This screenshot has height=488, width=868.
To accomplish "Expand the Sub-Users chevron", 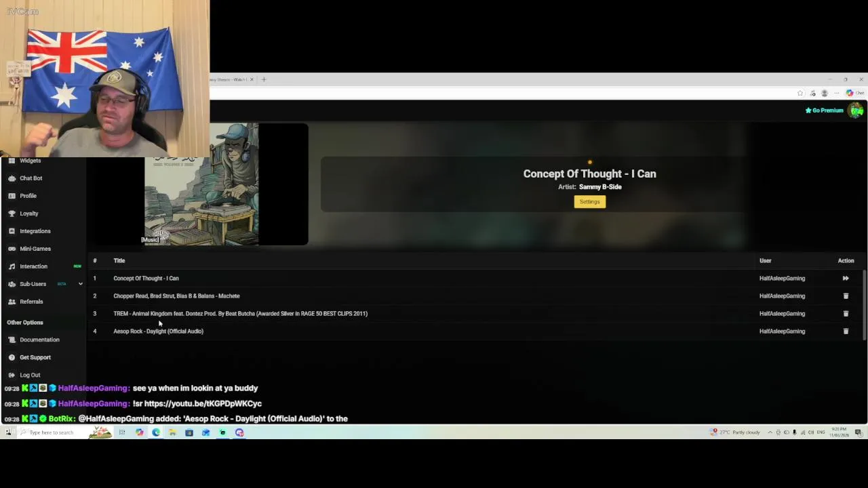I will [80, 284].
